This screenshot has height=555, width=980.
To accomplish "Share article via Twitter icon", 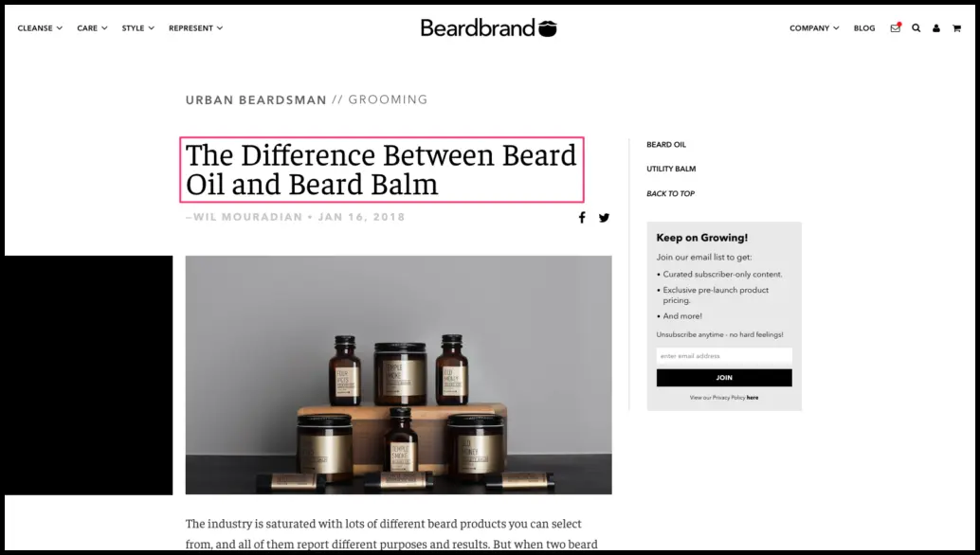I will (x=604, y=217).
